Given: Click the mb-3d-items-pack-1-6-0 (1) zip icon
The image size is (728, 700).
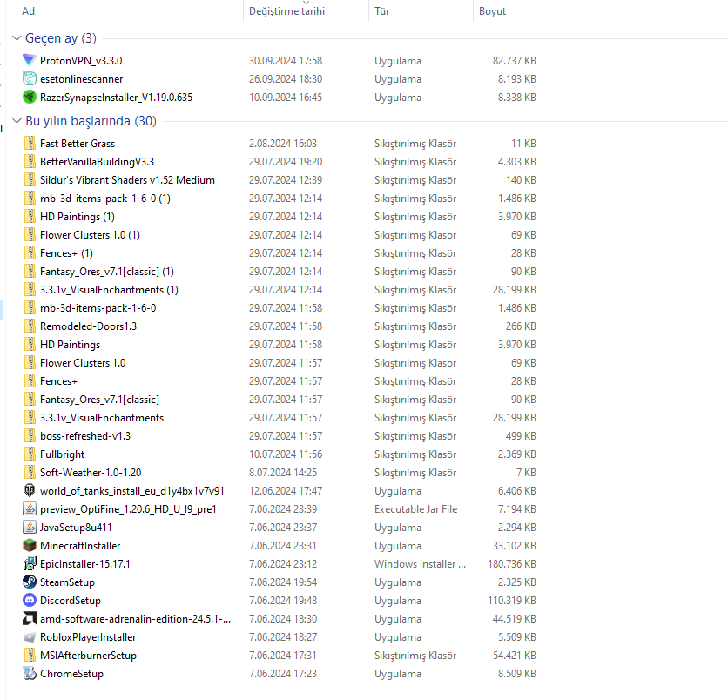Looking at the screenshot, I should tap(30, 199).
